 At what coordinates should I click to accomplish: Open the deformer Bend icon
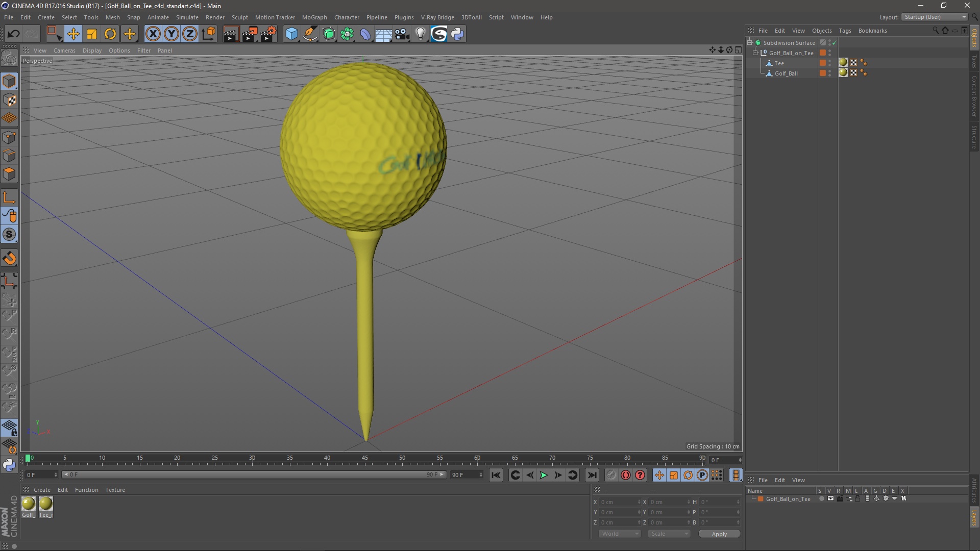pyautogui.click(x=365, y=34)
